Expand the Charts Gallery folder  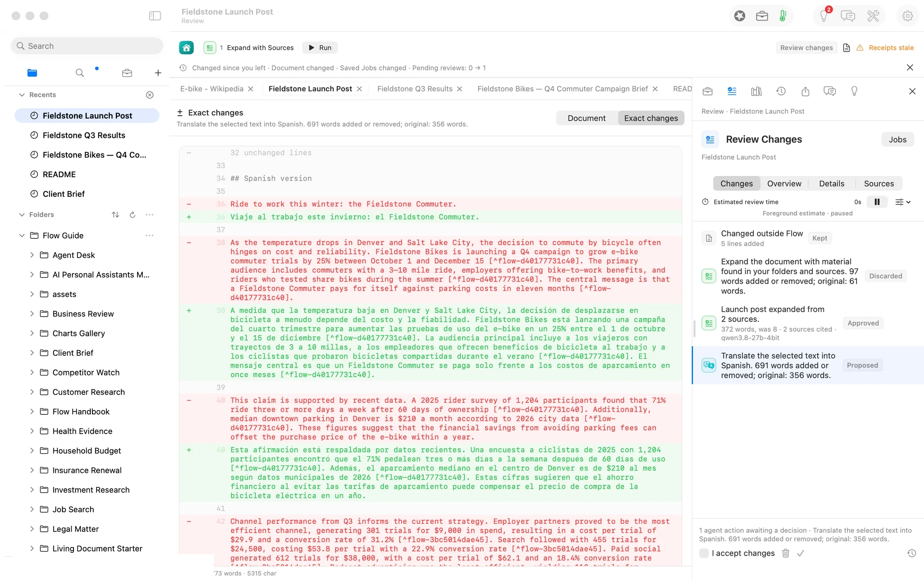[x=32, y=334]
